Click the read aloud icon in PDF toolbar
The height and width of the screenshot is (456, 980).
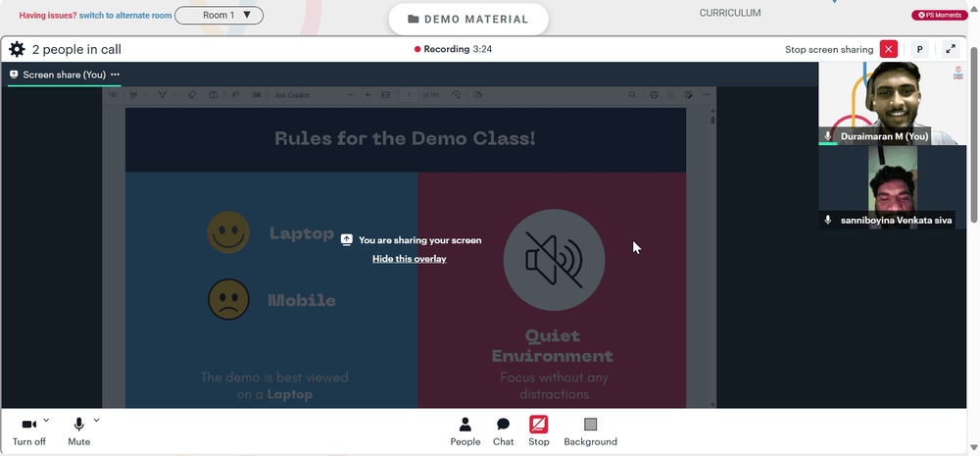(235, 95)
